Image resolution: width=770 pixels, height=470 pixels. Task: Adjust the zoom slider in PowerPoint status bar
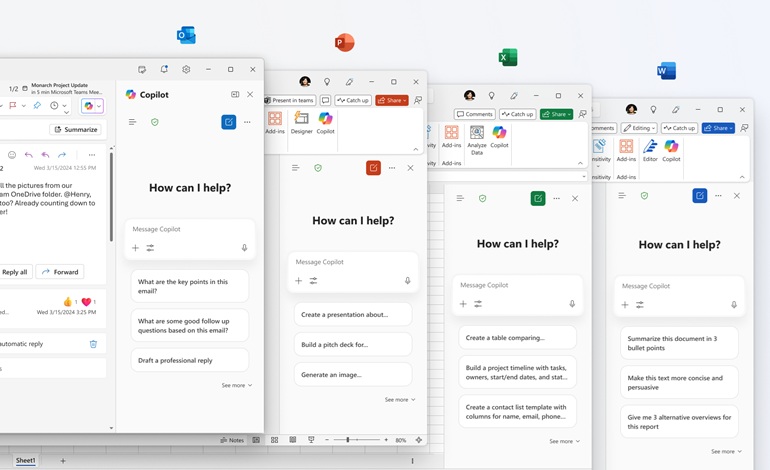click(x=348, y=440)
